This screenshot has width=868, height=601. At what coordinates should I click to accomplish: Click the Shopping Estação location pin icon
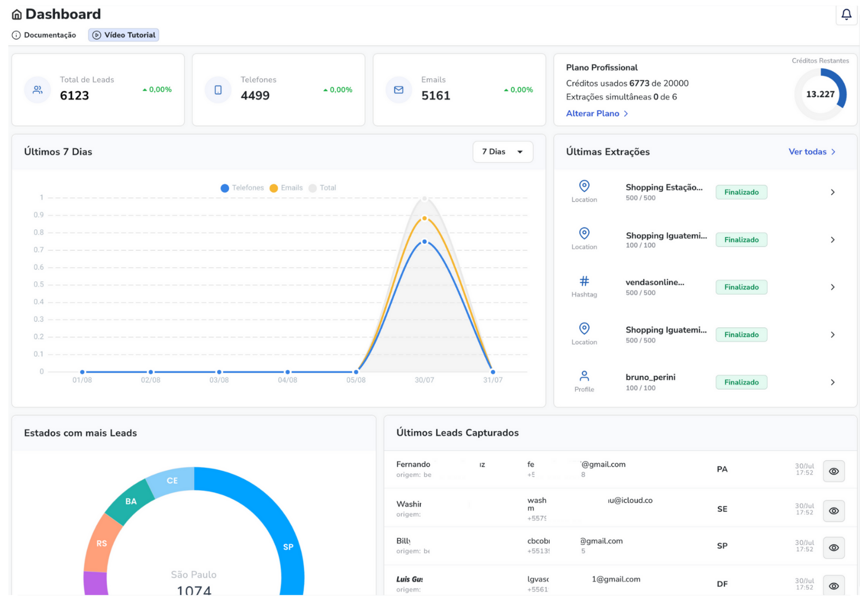point(584,186)
